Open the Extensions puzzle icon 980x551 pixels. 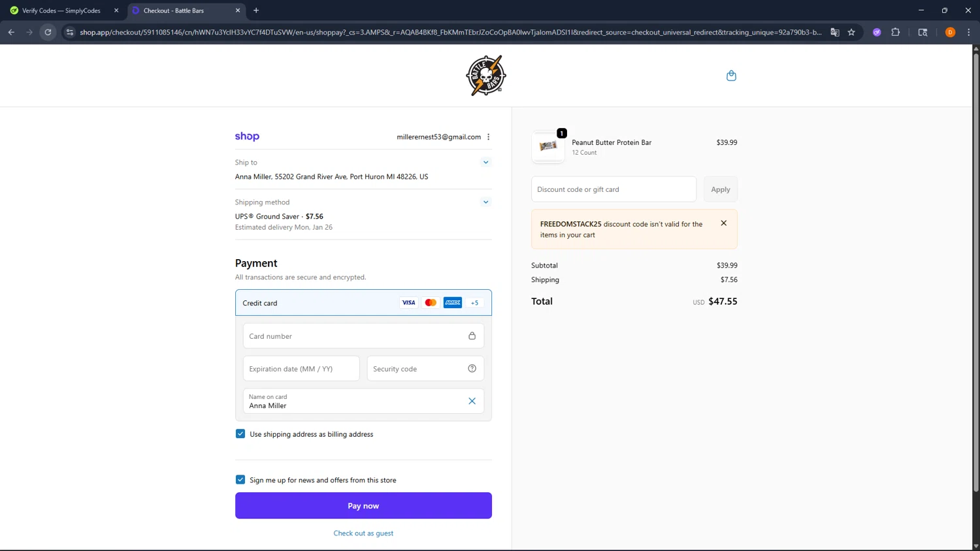point(896,32)
